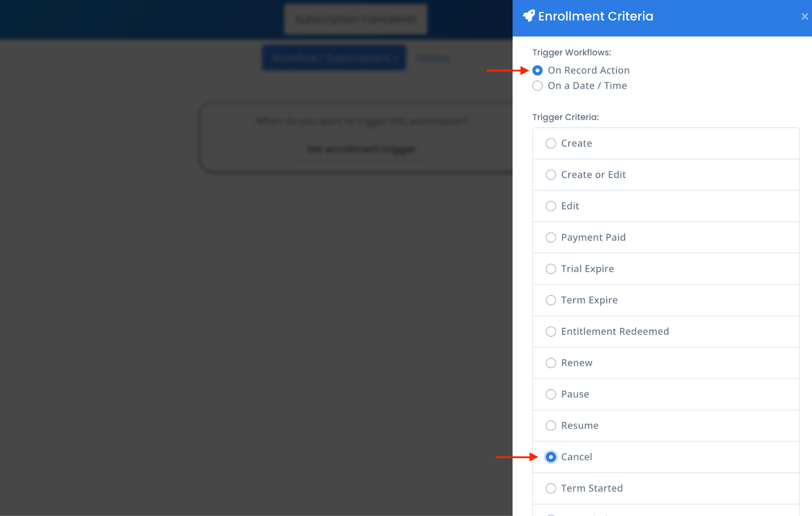The image size is (812, 516).
Task: Select the "Edit" trigger criteria
Action: click(x=551, y=206)
